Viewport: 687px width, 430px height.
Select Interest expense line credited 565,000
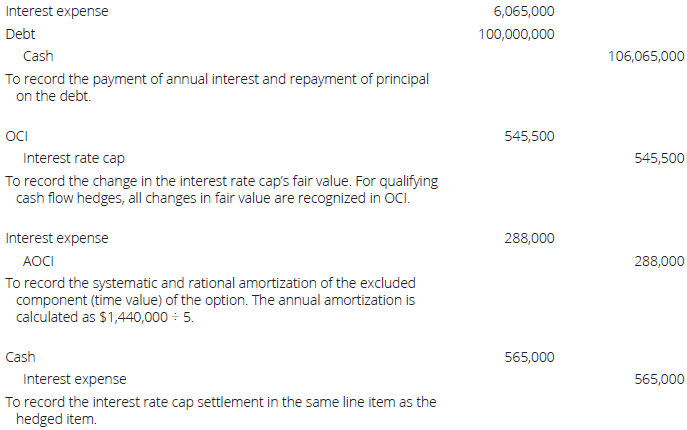(74, 379)
